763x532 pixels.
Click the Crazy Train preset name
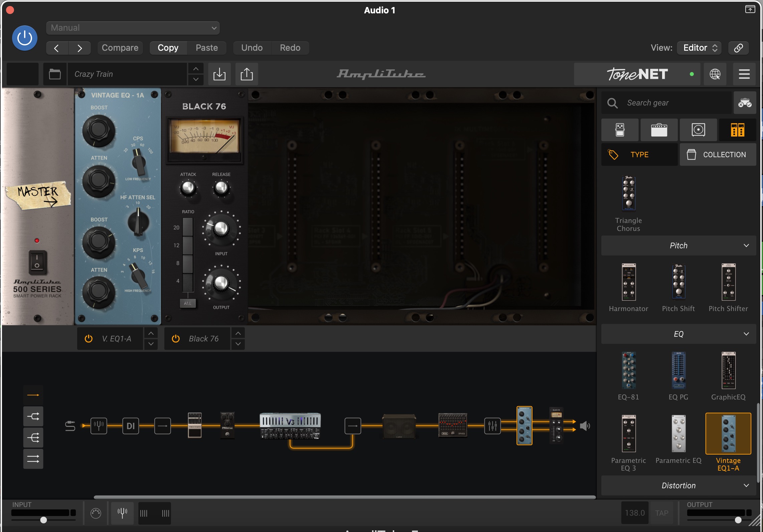(x=128, y=74)
